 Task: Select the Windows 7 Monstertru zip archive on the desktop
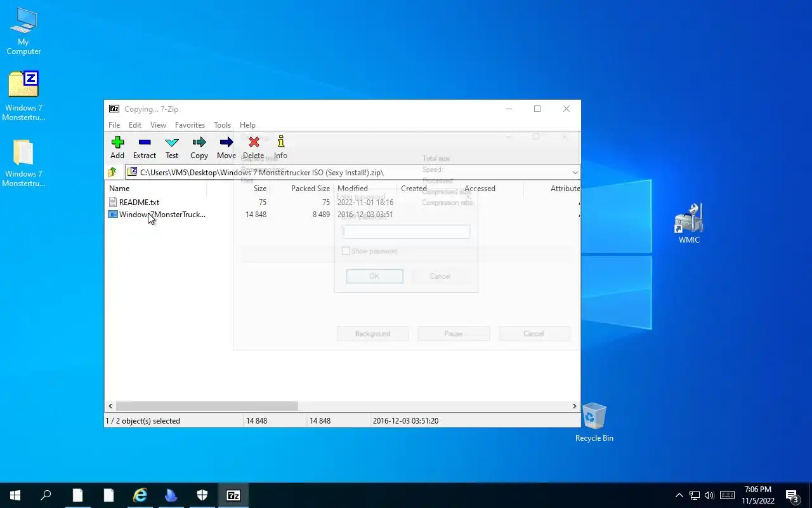click(23, 96)
